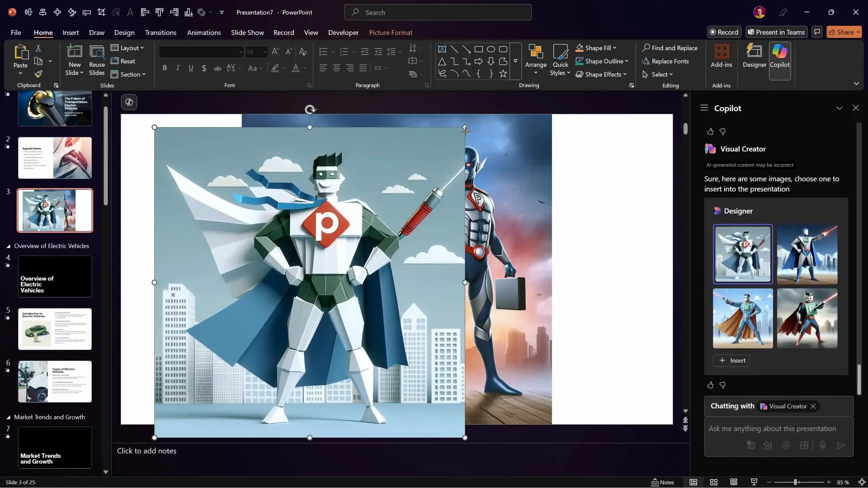Open the Copilot hamburger menu
The width and height of the screenshot is (868, 488).
coord(704,108)
